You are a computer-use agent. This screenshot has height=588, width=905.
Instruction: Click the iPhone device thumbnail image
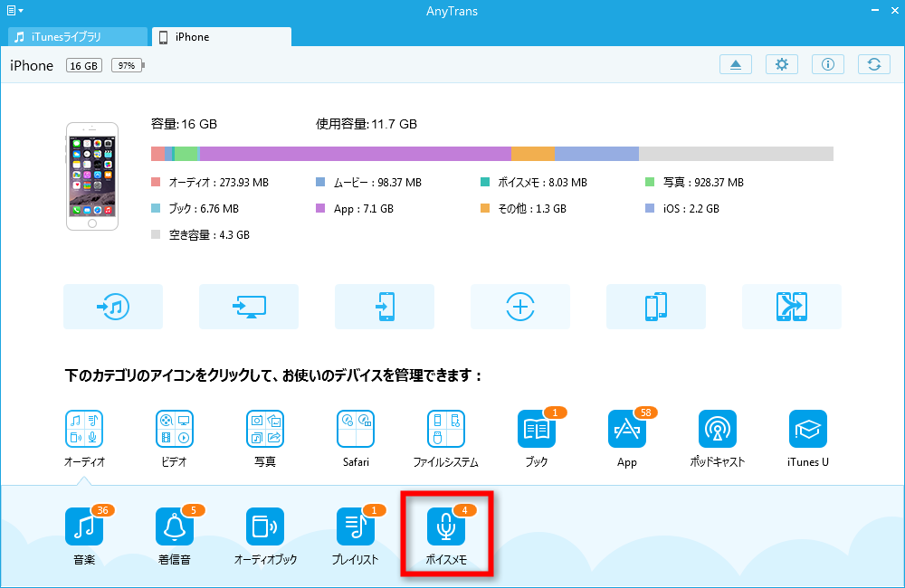coord(92,176)
